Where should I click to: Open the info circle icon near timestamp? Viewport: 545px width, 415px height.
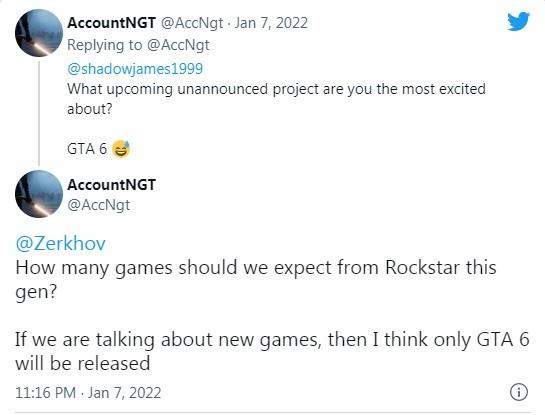click(x=519, y=392)
